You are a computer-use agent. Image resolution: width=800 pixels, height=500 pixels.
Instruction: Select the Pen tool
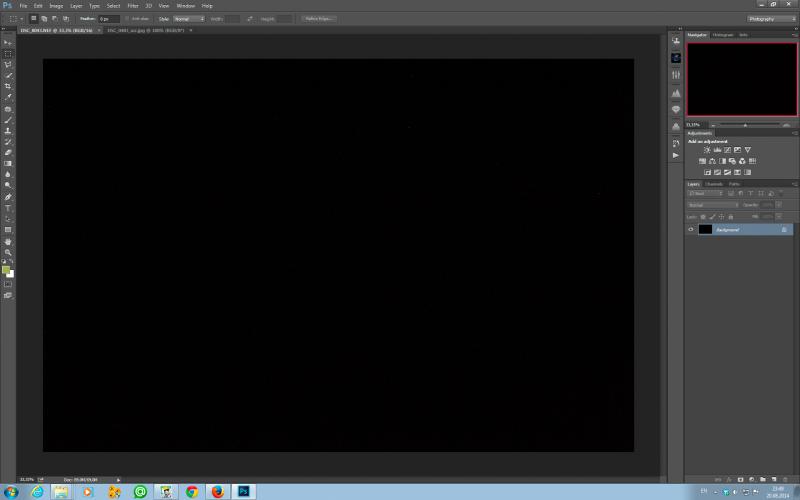click(x=8, y=197)
